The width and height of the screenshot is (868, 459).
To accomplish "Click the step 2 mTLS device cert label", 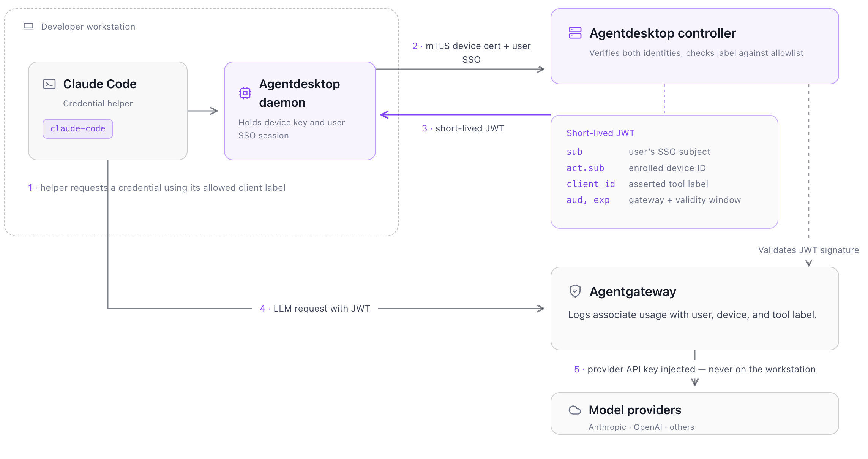I will (472, 53).
